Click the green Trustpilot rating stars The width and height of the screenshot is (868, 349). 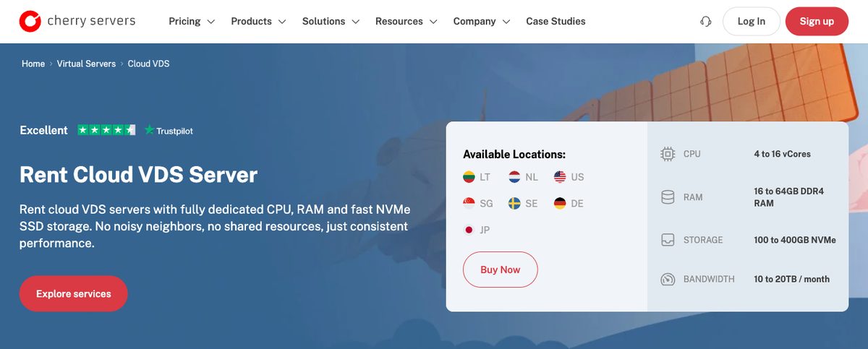tap(106, 130)
